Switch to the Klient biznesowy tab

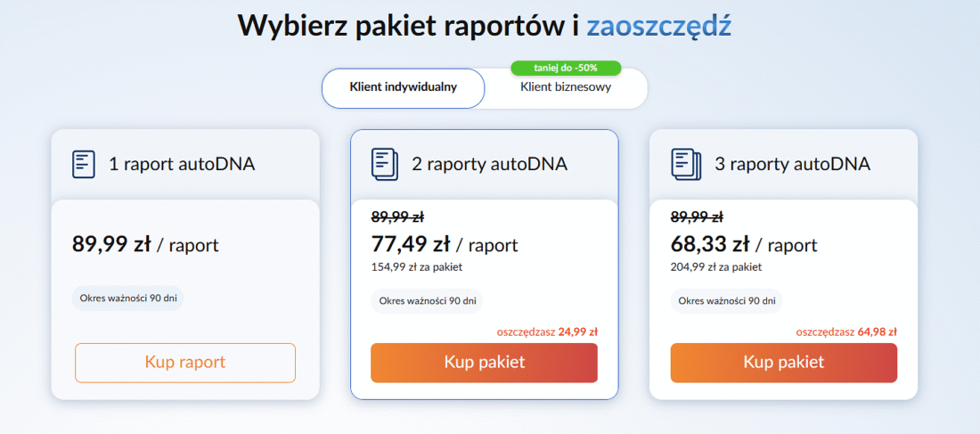tap(566, 88)
